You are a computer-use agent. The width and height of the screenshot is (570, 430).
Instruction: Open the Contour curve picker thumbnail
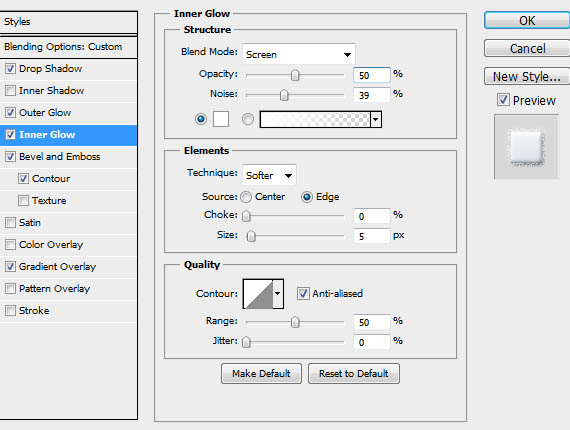(x=258, y=294)
